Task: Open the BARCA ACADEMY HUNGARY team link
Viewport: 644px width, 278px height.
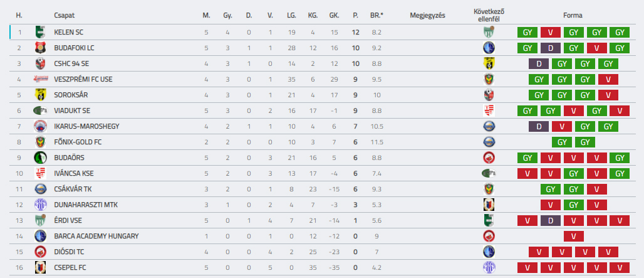Action: pyautogui.click(x=96, y=237)
